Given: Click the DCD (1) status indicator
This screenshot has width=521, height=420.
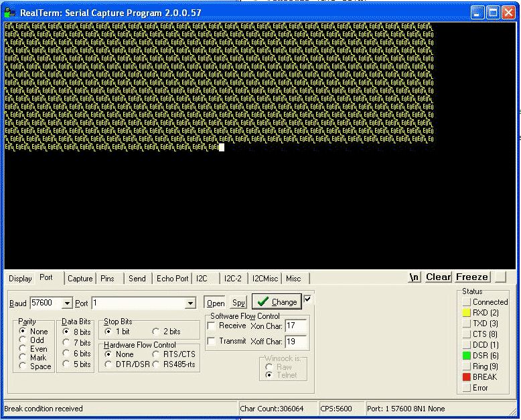Looking at the screenshot, I should pos(467,344).
